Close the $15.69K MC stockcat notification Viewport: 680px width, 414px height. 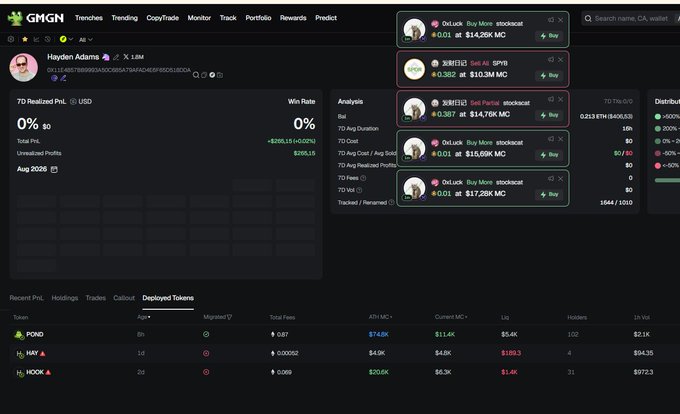[560, 139]
